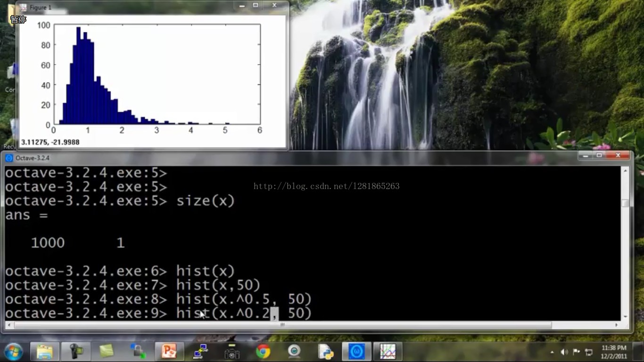Launch Google Chrome from the taskbar
Image resolution: width=644 pixels, height=362 pixels.
tap(263, 352)
